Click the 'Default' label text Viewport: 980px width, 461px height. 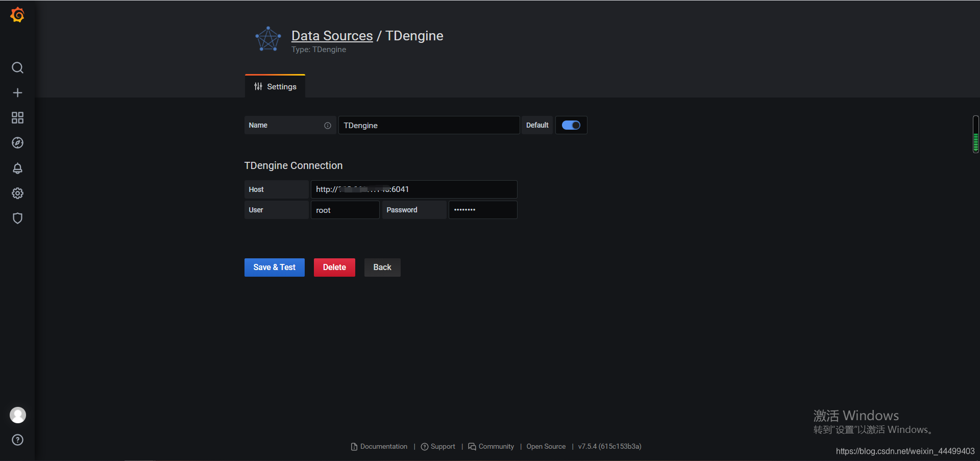pyautogui.click(x=537, y=125)
